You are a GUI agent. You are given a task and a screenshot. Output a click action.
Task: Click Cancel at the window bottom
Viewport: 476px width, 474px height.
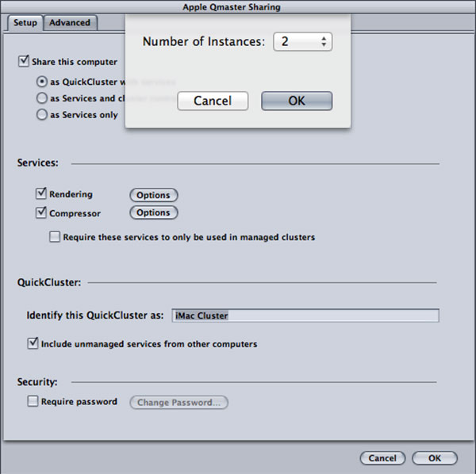click(382, 458)
